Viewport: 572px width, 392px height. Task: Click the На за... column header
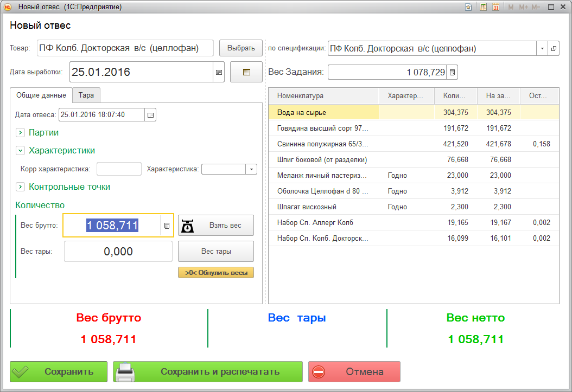pyautogui.click(x=499, y=96)
